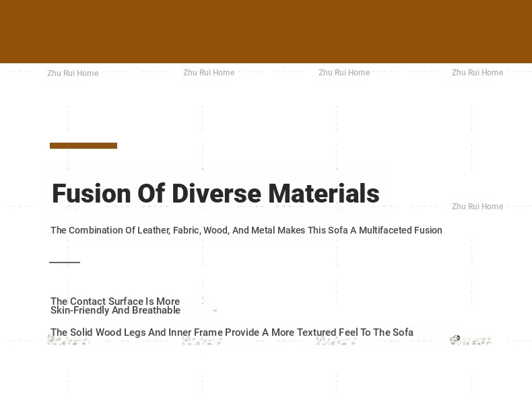The height and width of the screenshot is (393, 532).
Task: Click the second 'Zhu Rui Home' watermark in top row
Action: [209, 73]
